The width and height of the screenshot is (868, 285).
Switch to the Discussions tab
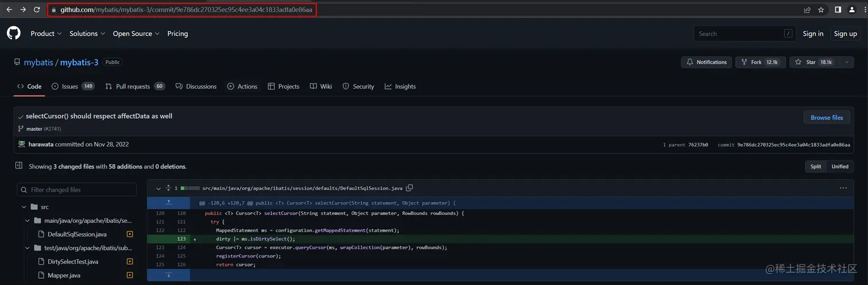(196, 86)
